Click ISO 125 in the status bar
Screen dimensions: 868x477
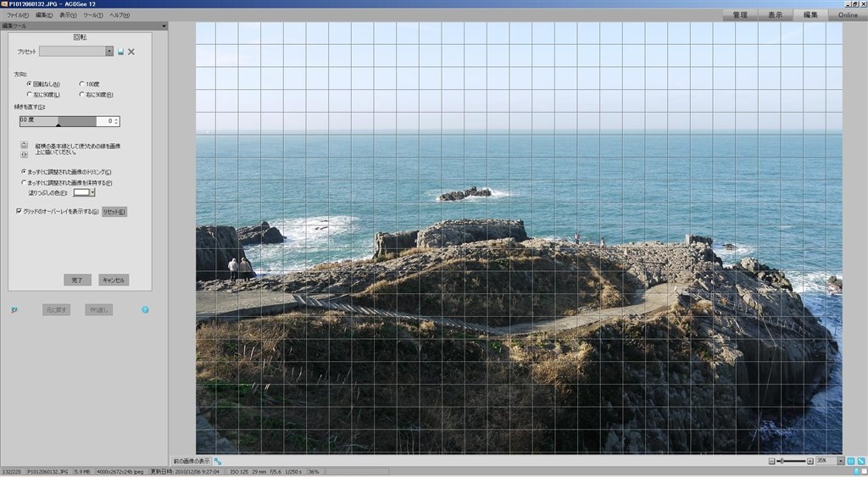[x=239, y=471]
